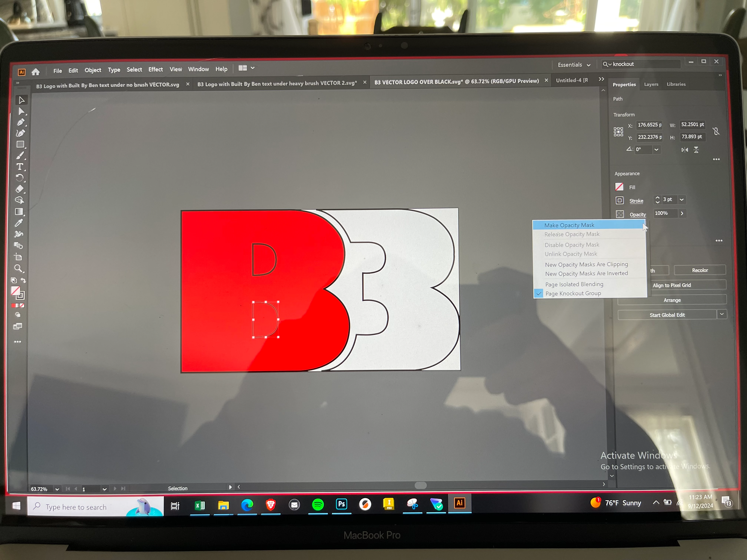The image size is (747, 560).
Task: Click the Recolor button
Action: [x=700, y=270]
